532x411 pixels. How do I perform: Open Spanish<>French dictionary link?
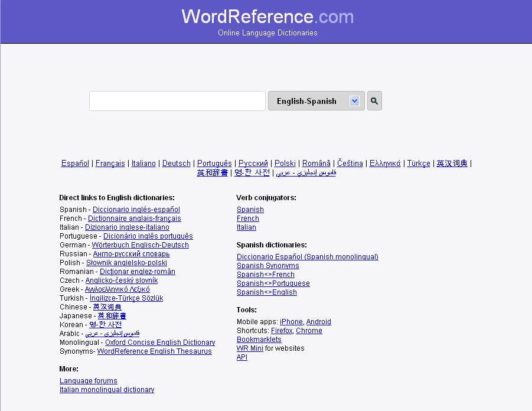tap(265, 274)
